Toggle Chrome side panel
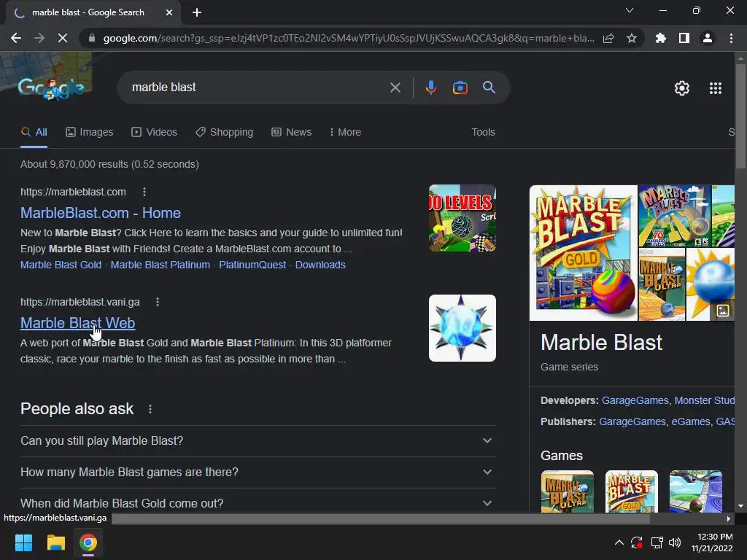 (684, 38)
